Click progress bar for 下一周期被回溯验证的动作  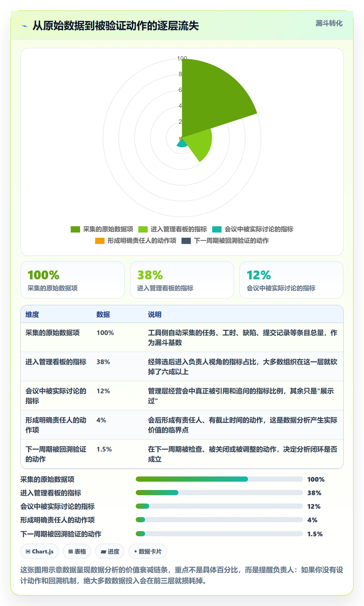pos(219,534)
